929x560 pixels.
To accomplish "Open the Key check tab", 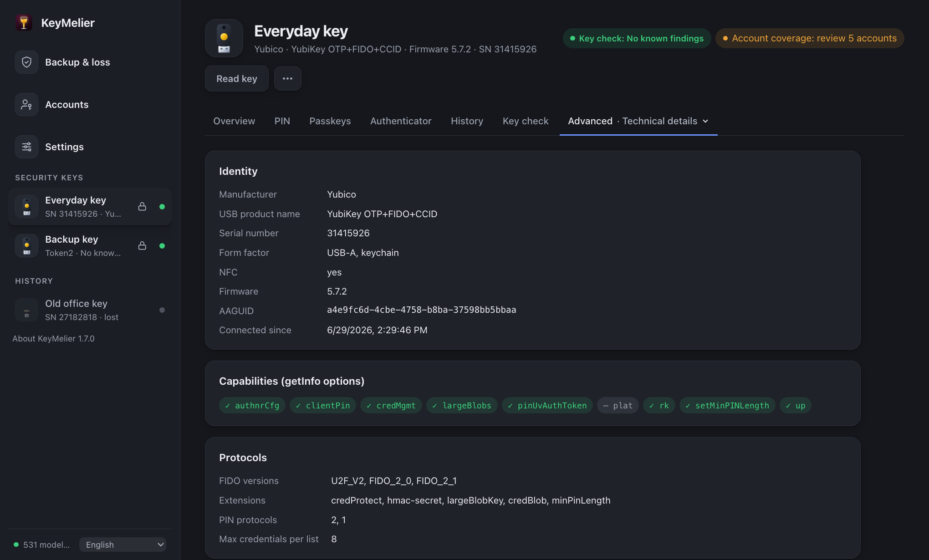I will [x=526, y=121].
